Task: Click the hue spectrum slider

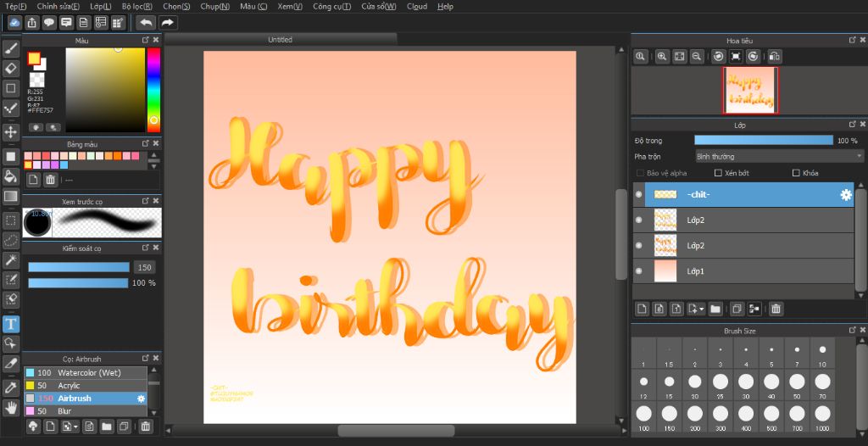Action: tap(153, 90)
